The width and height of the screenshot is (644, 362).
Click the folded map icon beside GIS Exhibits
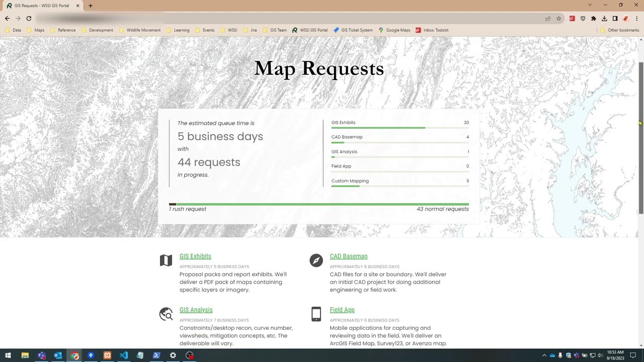pos(166,260)
